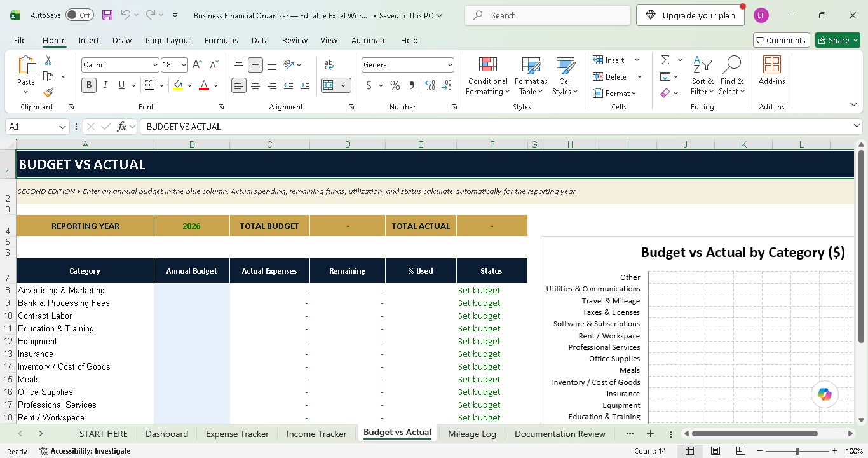This screenshot has width=868, height=458.
Task: Open the Comments pane
Action: [x=782, y=40]
